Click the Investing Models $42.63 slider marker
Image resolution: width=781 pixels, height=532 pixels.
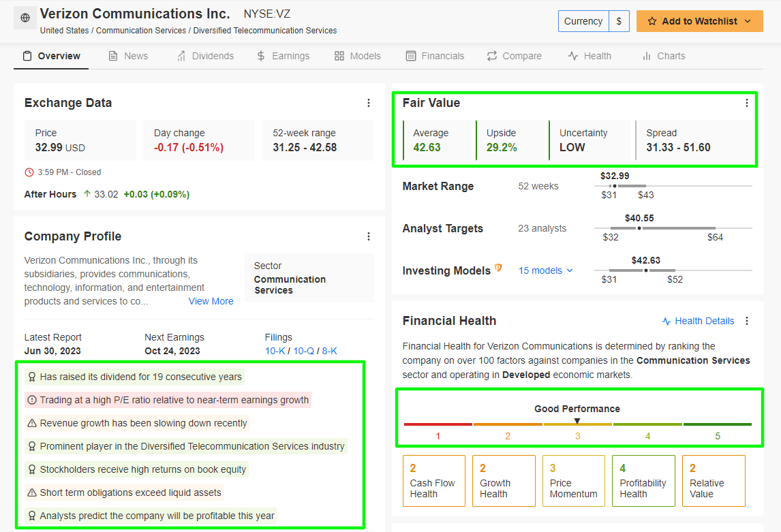pyautogui.click(x=646, y=270)
